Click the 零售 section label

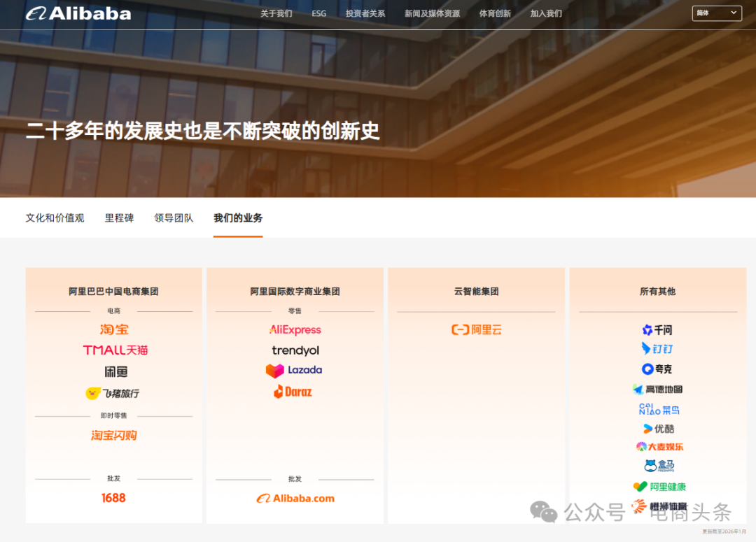pyautogui.click(x=295, y=311)
